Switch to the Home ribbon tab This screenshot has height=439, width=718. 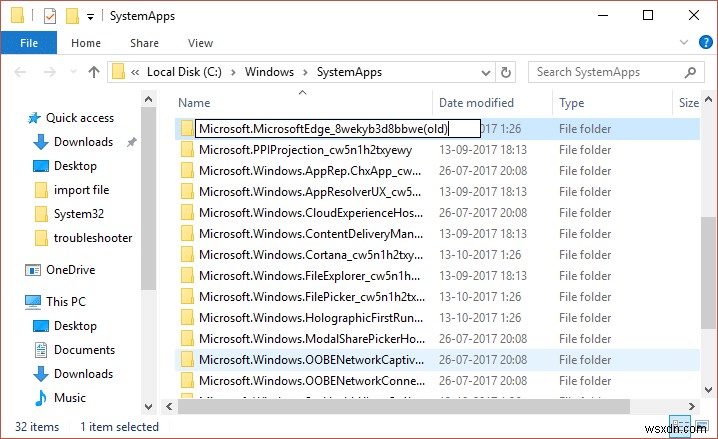86,43
